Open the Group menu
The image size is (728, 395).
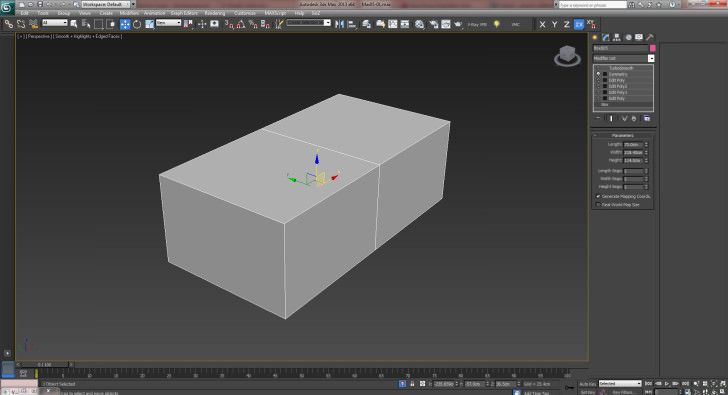[64, 13]
